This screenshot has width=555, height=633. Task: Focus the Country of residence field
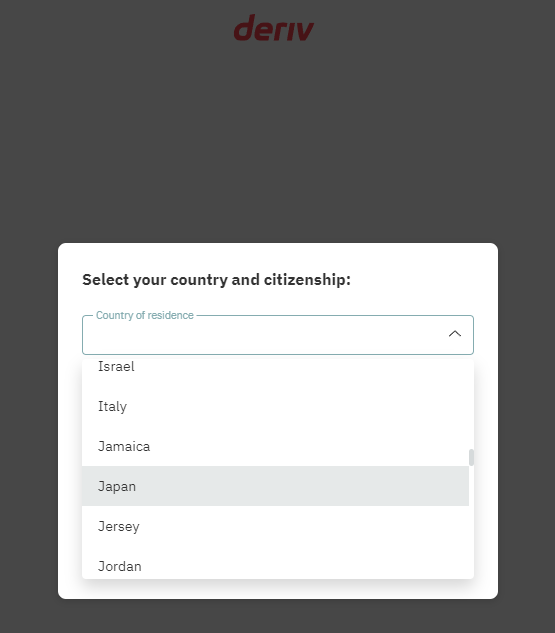(x=278, y=335)
